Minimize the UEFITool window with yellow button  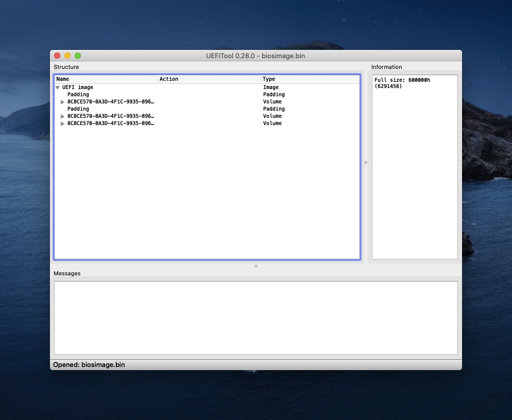[x=67, y=56]
